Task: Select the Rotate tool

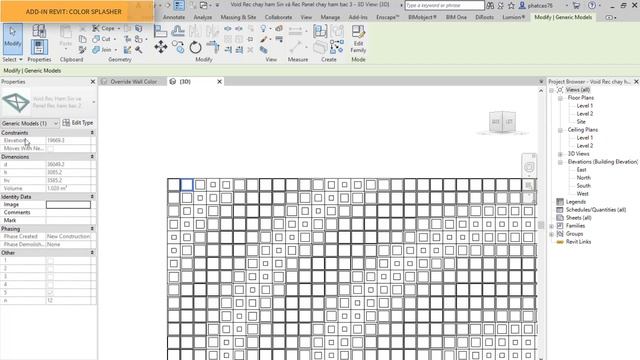Action: [x=195, y=47]
